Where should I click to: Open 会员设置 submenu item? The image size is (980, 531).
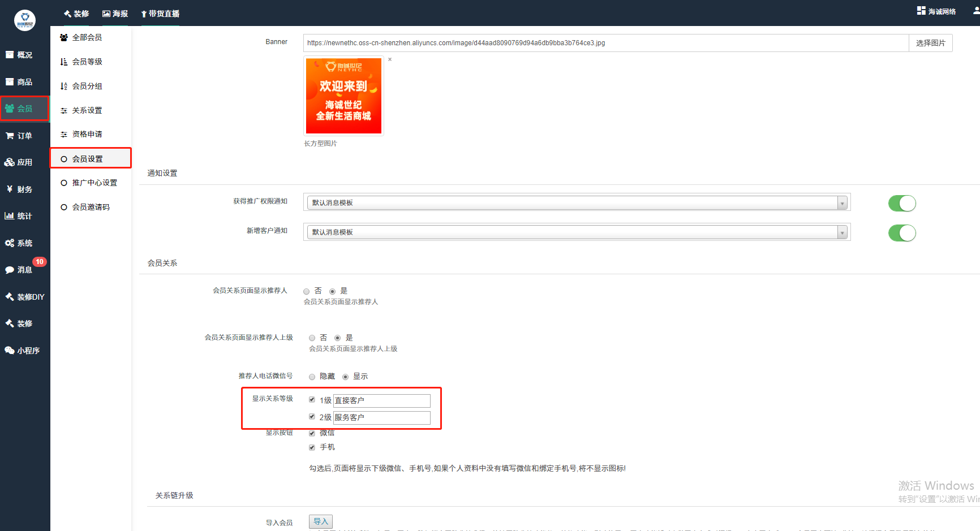pos(91,158)
